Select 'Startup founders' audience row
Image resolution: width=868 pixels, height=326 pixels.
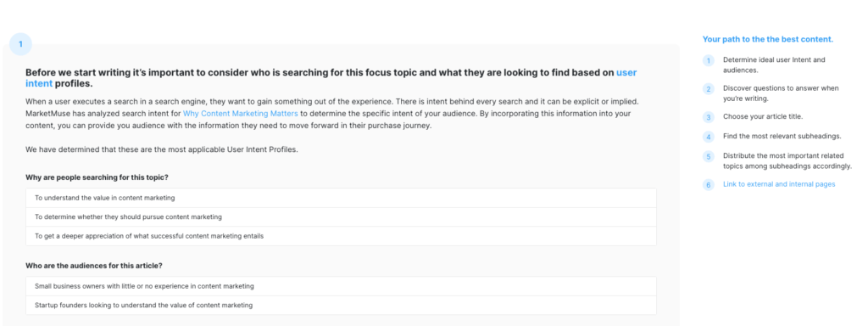coord(341,306)
